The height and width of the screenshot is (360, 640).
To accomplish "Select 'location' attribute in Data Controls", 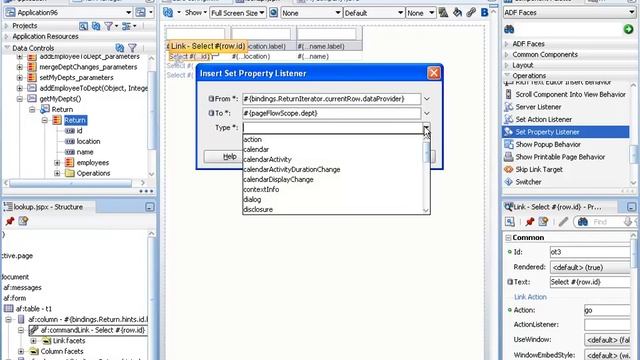I will point(88,141).
